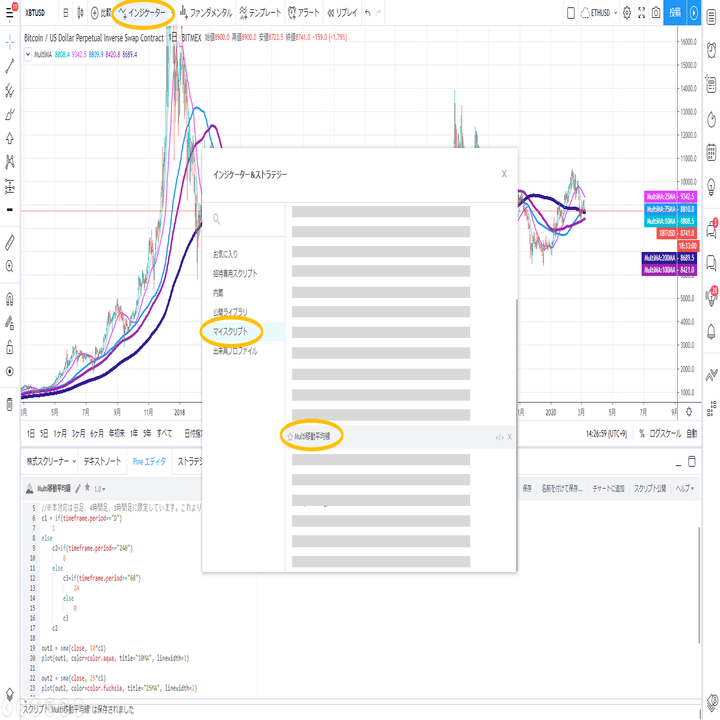This screenshot has height=720, width=720.
Task: Toggle percent % scale
Action: point(642,433)
